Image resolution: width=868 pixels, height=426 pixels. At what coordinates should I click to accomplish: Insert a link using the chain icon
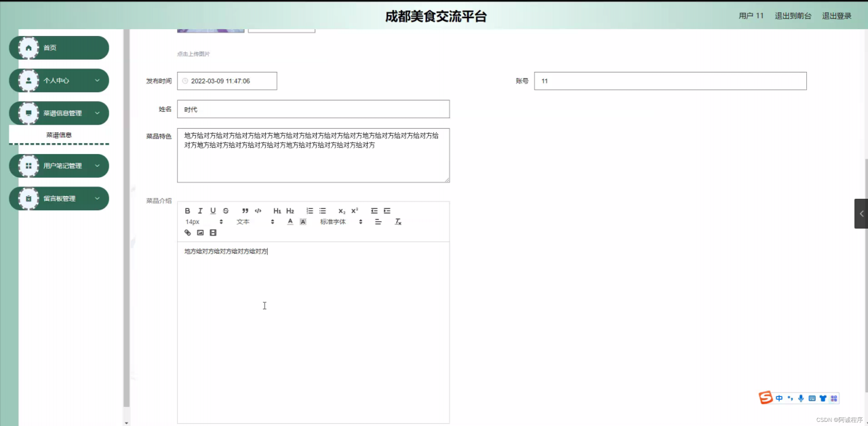point(188,233)
